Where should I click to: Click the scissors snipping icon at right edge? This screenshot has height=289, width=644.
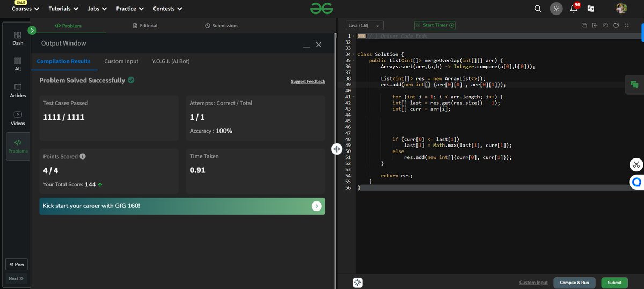(636, 164)
